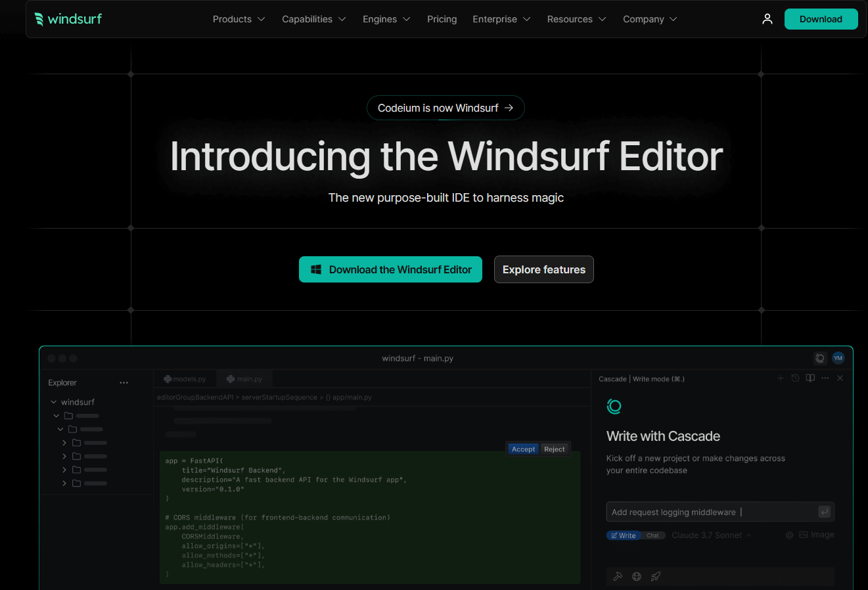
Task: Click the Write with Cascade heading
Action: 663,436
